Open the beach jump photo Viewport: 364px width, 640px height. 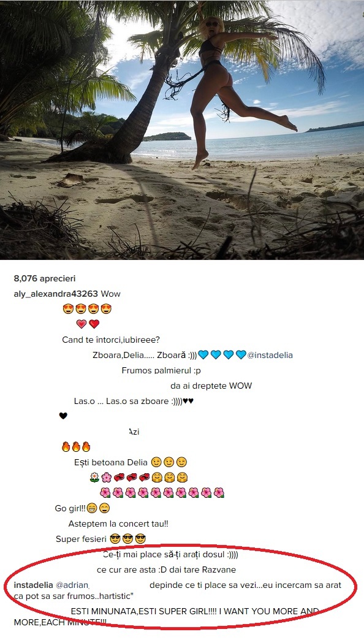pyautogui.click(x=182, y=130)
